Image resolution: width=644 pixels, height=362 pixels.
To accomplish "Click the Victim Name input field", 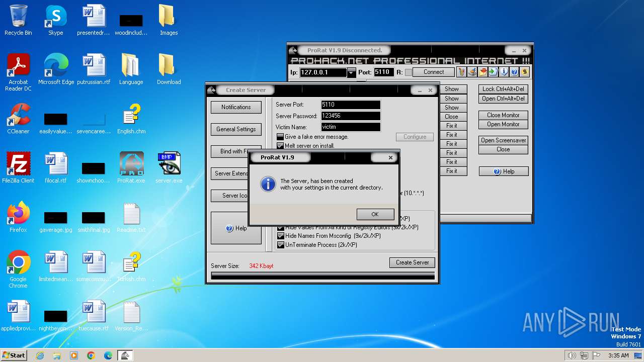I will 351,127.
